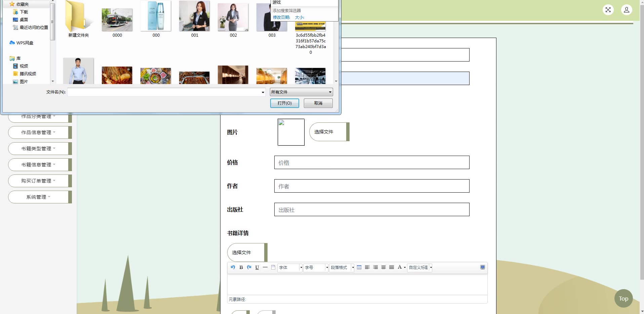Select the image file named 001
This screenshot has height=314, width=644.
point(195,19)
